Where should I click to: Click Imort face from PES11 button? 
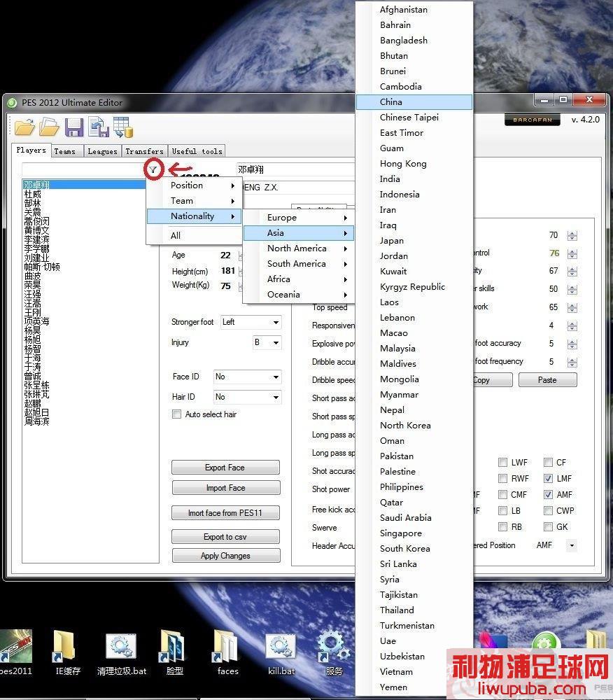pyautogui.click(x=225, y=513)
